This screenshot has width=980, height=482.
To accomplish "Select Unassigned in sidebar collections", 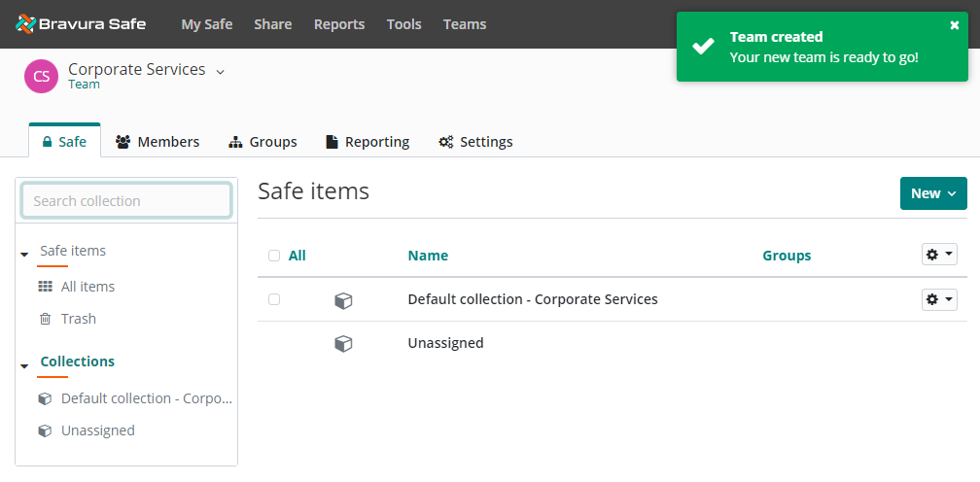I will point(97,430).
